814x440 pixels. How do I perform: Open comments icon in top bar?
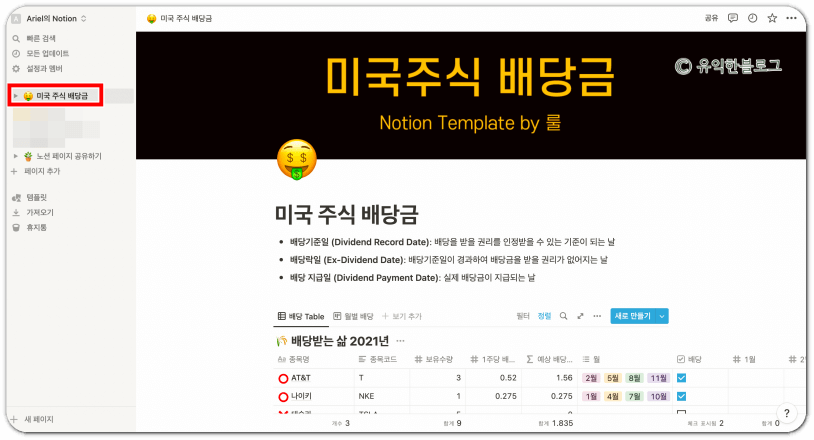coord(732,18)
